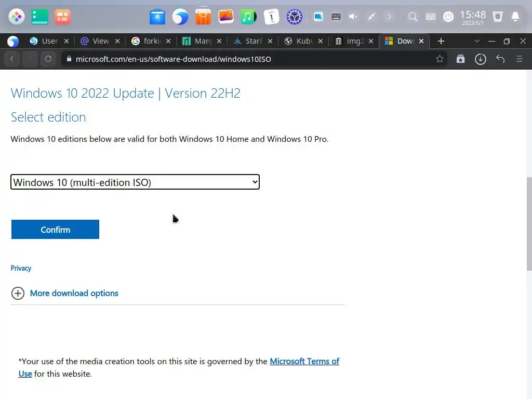Screen dimensions: 532x399
Task: Expand the tray with the arrow icon
Action: [x=389, y=17]
